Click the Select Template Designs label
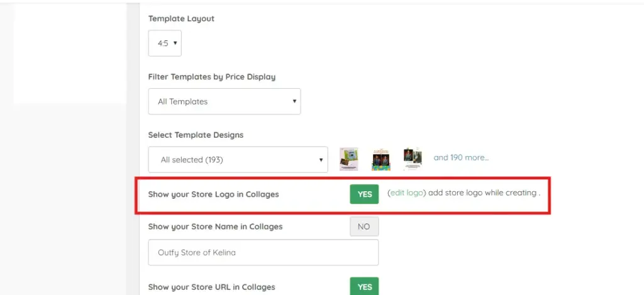The image size is (644, 295). (196, 135)
